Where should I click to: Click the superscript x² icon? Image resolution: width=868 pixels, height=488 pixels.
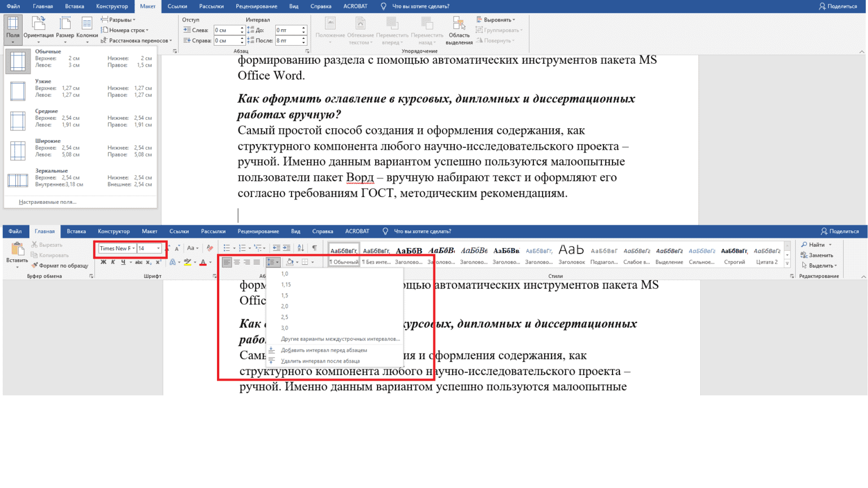click(158, 262)
